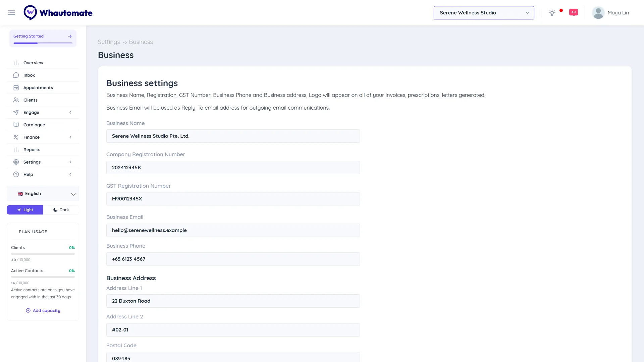Click the Help question mark icon

tap(16, 175)
